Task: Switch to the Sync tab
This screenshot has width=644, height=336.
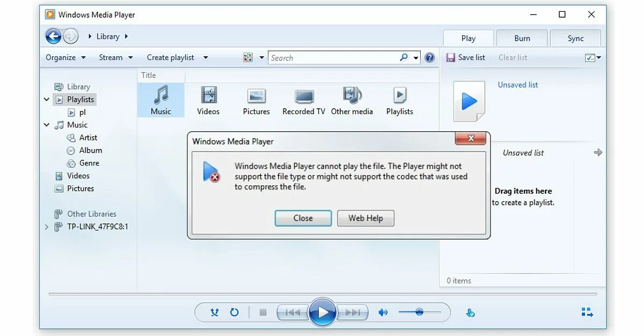Action: click(575, 38)
